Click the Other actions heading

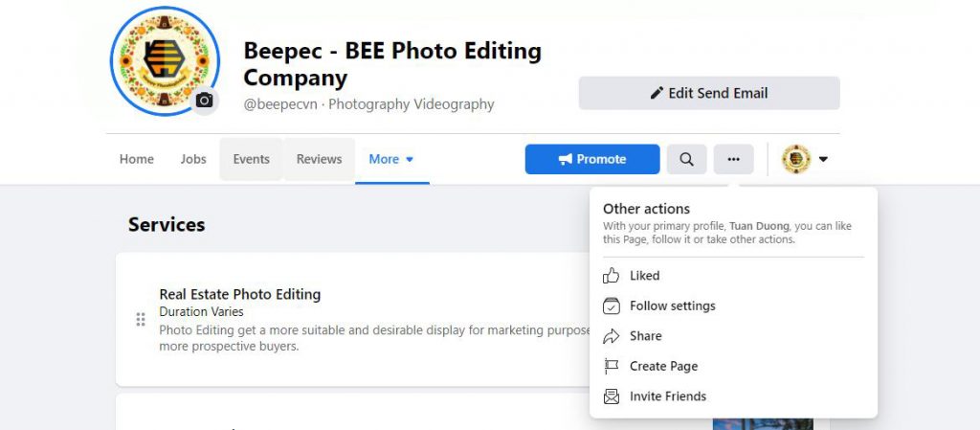click(646, 209)
